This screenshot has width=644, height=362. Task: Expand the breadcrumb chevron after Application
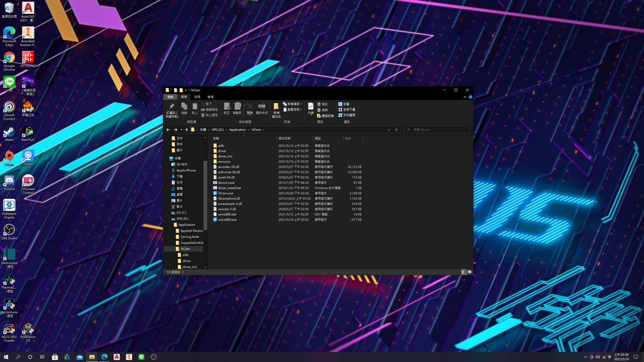[x=248, y=130]
